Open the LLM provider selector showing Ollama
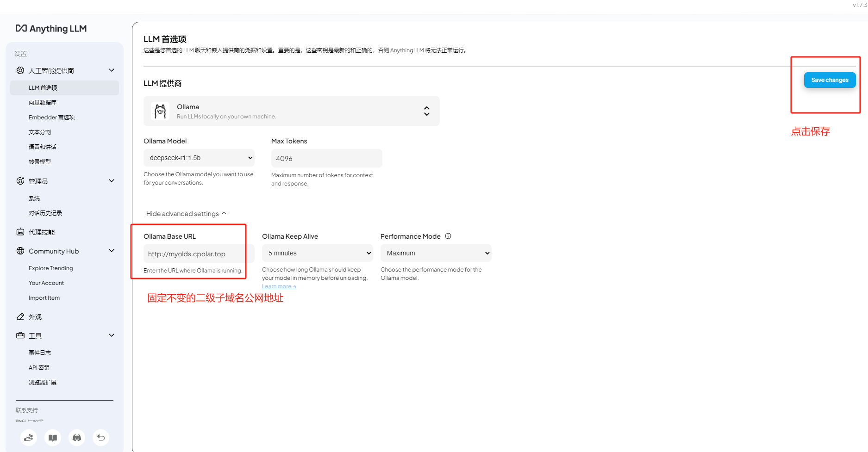The width and height of the screenshot is (868, 452). click(292, 111)
